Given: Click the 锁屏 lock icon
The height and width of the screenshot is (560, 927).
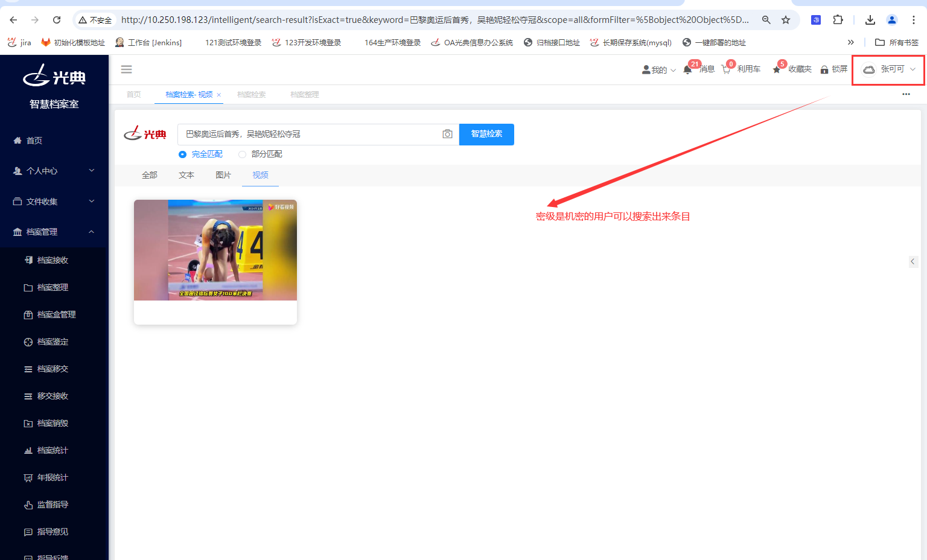Looking at the screenshot, I should (824, 69).
